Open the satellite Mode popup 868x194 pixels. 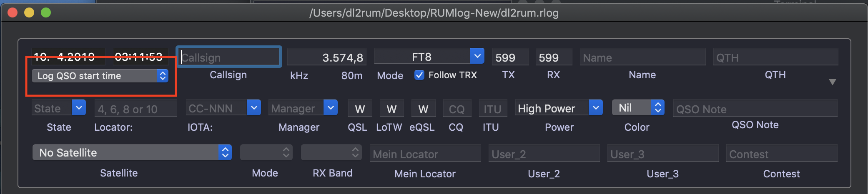pos(266,152)
